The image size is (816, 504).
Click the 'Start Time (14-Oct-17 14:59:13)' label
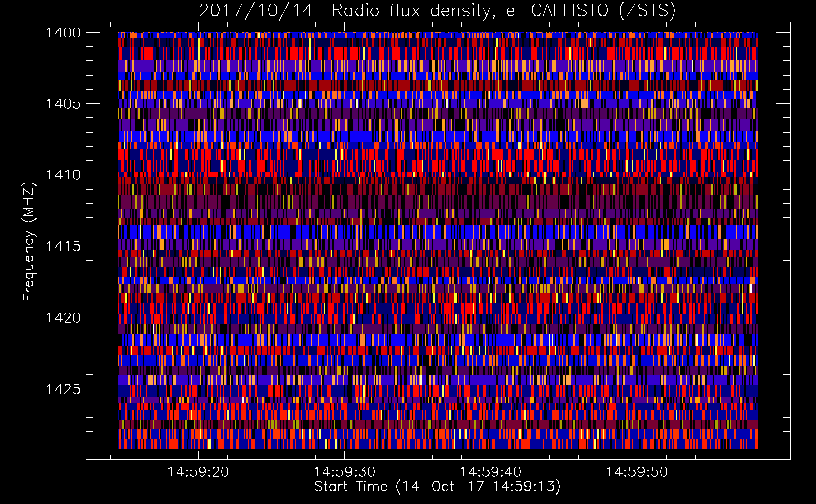point(437,487)
